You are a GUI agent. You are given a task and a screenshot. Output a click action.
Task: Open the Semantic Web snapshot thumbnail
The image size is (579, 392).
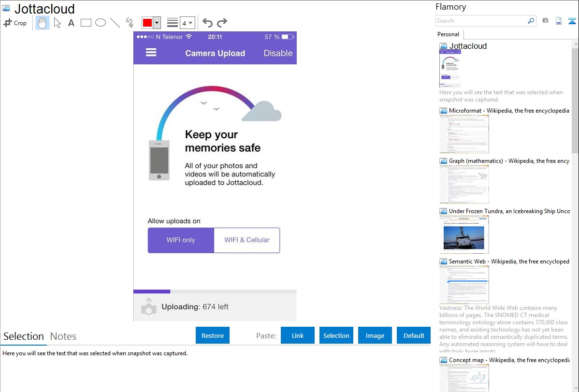click(x=464, y=284)
